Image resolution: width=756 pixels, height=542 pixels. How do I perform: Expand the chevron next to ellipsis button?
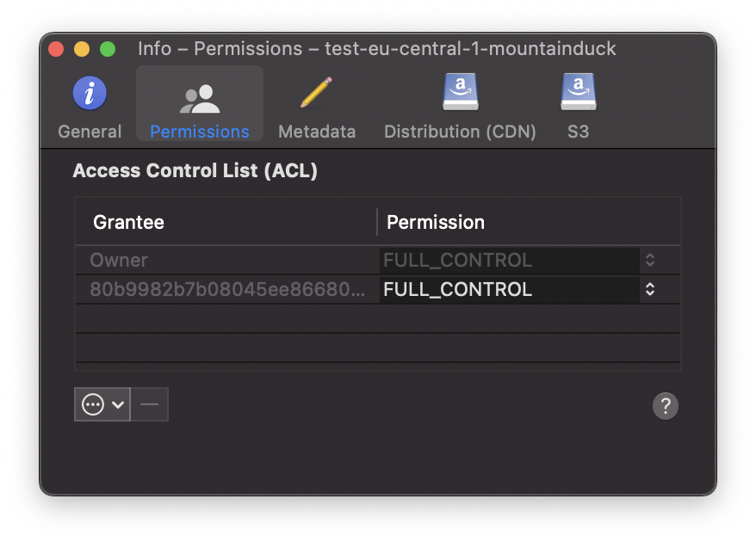pos(118,404)
